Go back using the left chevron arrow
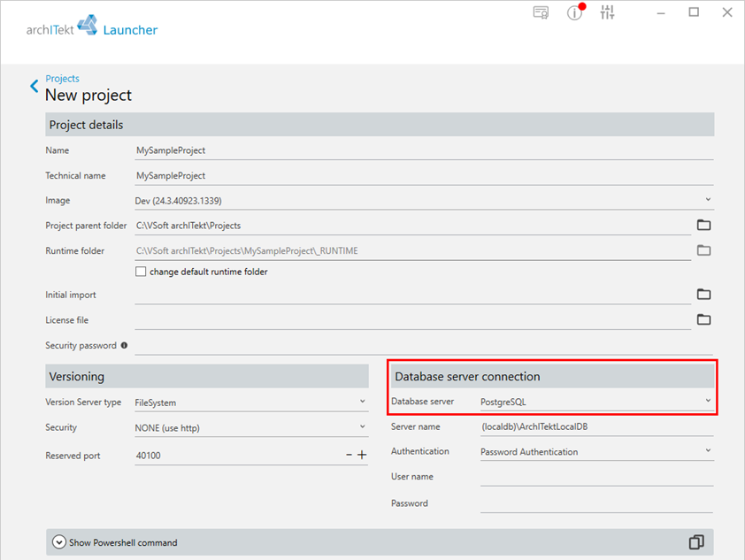Viewport: 745px width, 560px height. click(x=35, y=86)
